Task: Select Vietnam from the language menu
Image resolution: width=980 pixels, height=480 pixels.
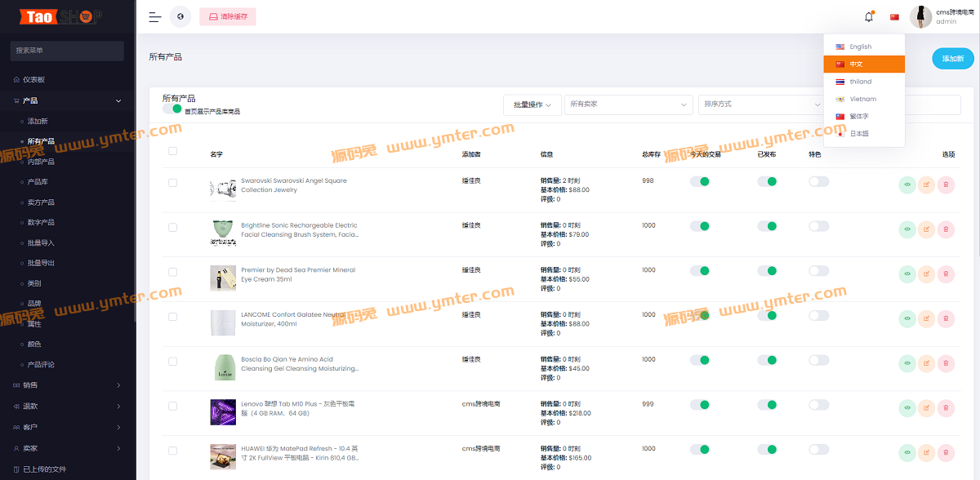Action: [864, 99]
